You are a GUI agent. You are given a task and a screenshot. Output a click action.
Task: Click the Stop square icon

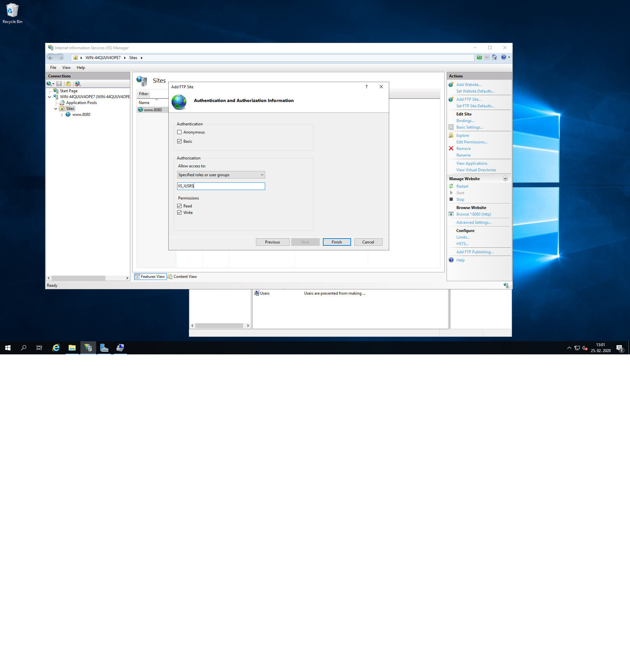(451, 199)
